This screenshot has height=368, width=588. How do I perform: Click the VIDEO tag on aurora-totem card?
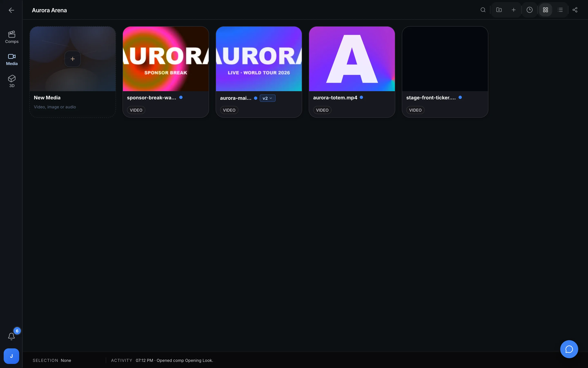322,110
